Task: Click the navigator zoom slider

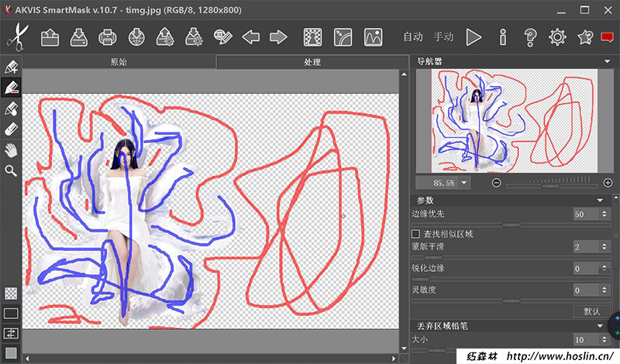Action: click(x=552, y=186)
